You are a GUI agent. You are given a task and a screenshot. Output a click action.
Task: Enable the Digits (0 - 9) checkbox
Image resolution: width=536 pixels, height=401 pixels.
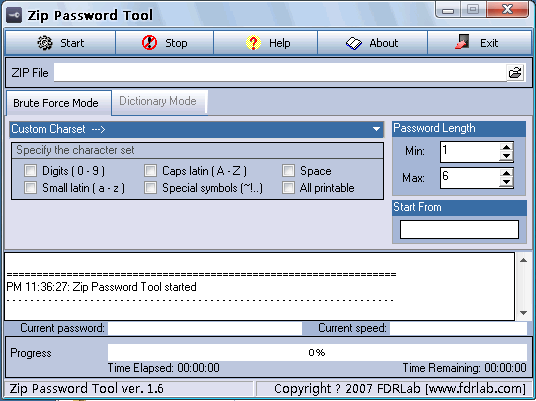click(x=30, y=171)
